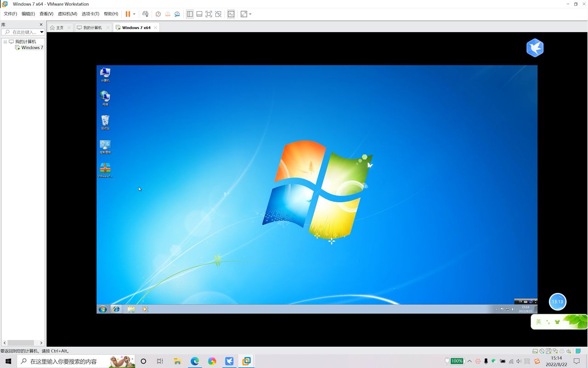Toggle the console view toolbar icon

[231, 14]
